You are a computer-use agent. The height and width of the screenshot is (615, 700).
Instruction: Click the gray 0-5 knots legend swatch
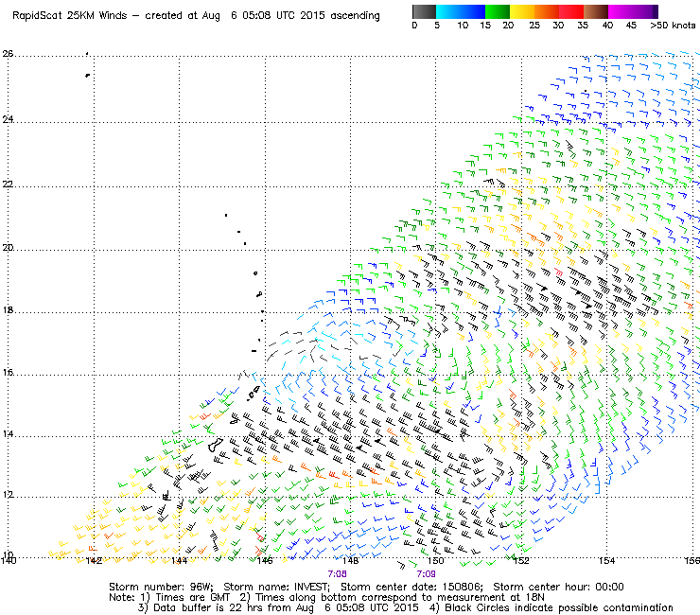[x=424, y=11]
